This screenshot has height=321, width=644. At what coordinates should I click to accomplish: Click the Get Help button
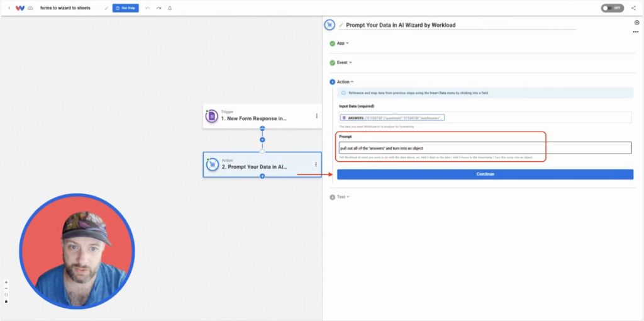126,8
